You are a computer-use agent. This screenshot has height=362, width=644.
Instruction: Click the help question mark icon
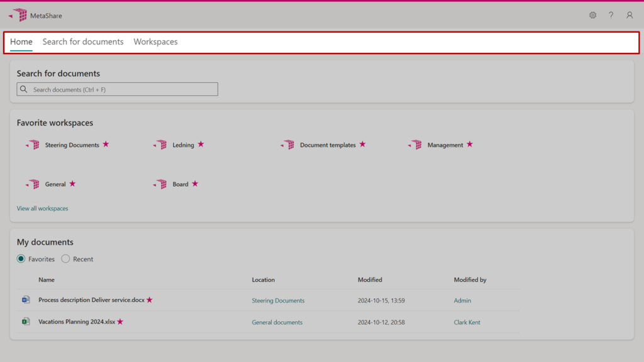tap(611, 15)
